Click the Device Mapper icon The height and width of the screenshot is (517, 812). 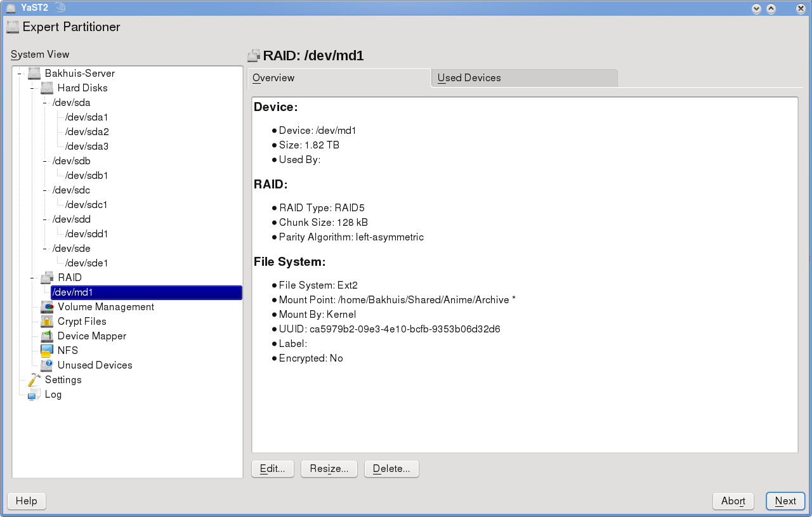(x=47, y=336)
